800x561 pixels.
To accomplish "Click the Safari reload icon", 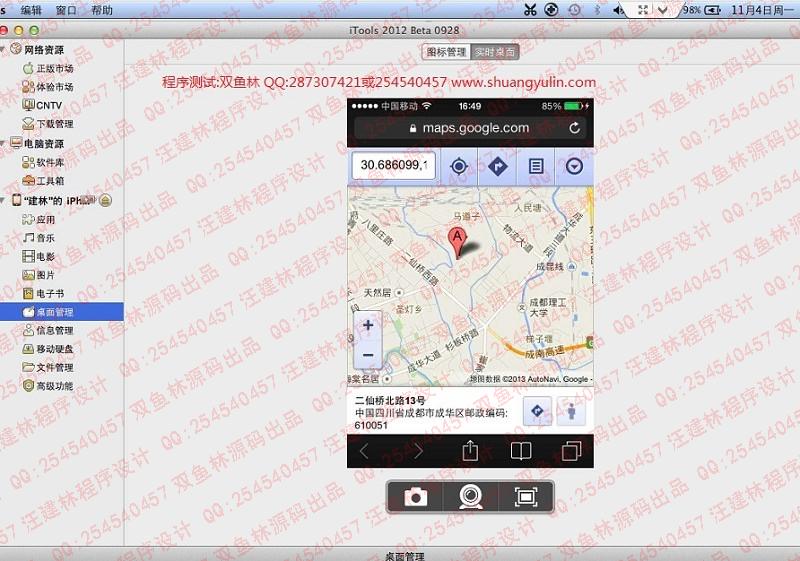I will pyautogui.click(x=574, y=128).
